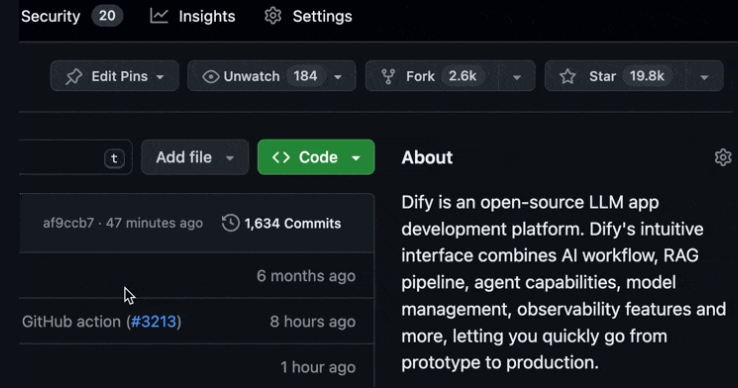Click the Insights graph icon
This screenshot has width=738, height=388.
[159, 16]
